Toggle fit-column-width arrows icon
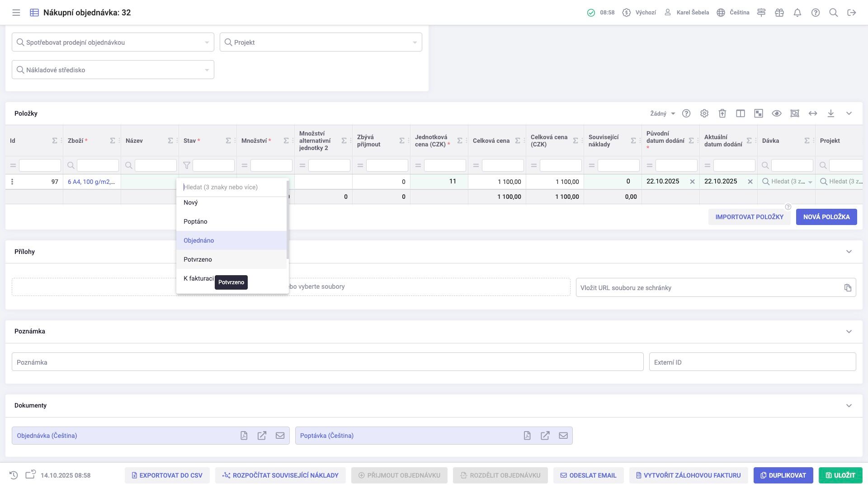This screenshot has height=488, width=868. click(813, 113)
